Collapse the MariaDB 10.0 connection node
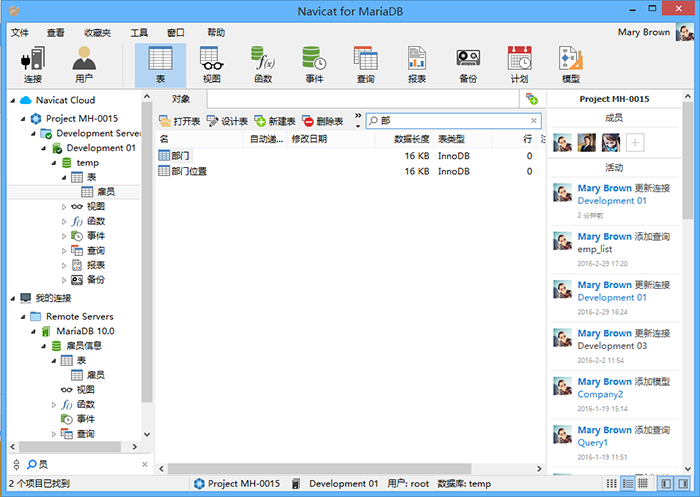Viewport: 700px width, 497px height. tap(33, 331)
